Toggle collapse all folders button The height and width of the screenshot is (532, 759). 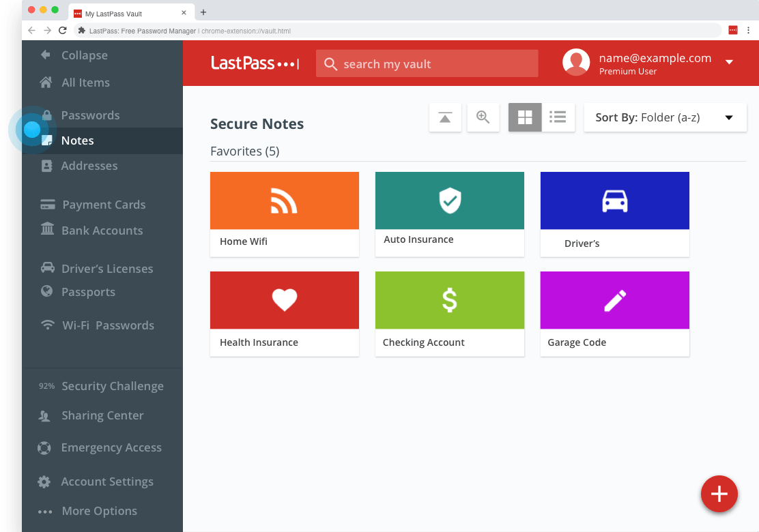tap(445, 117)
